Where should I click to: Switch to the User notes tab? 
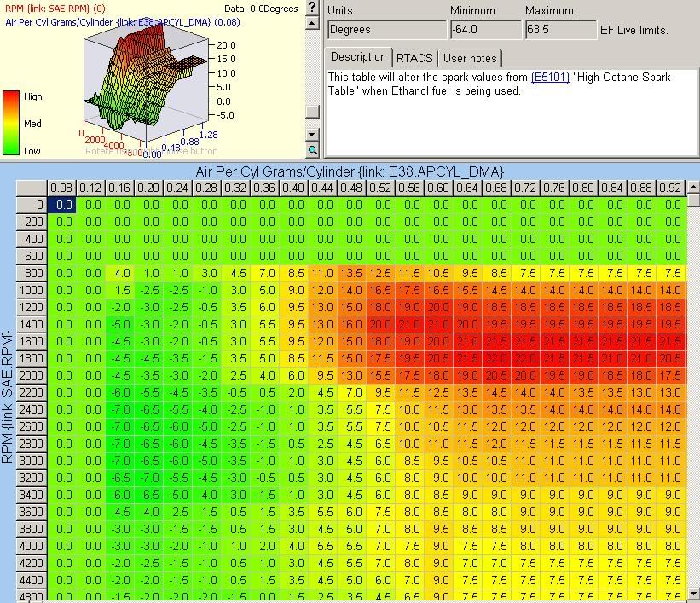(470, 58)
